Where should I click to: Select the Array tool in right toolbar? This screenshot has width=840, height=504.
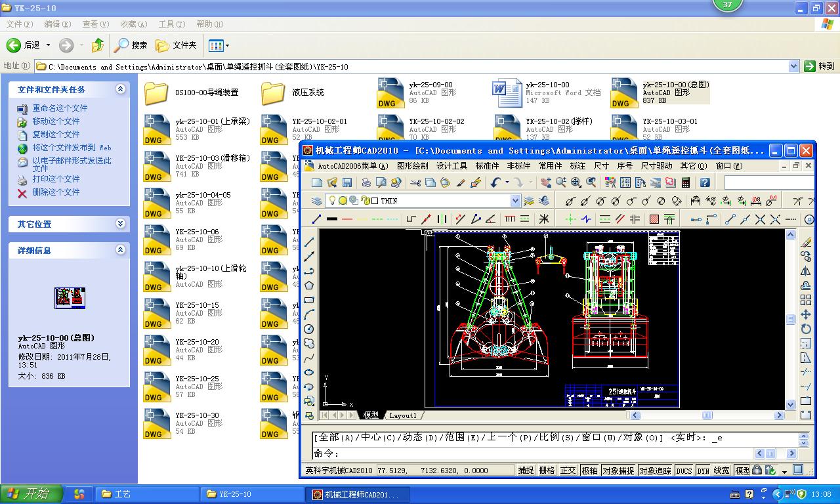(806, 300)
